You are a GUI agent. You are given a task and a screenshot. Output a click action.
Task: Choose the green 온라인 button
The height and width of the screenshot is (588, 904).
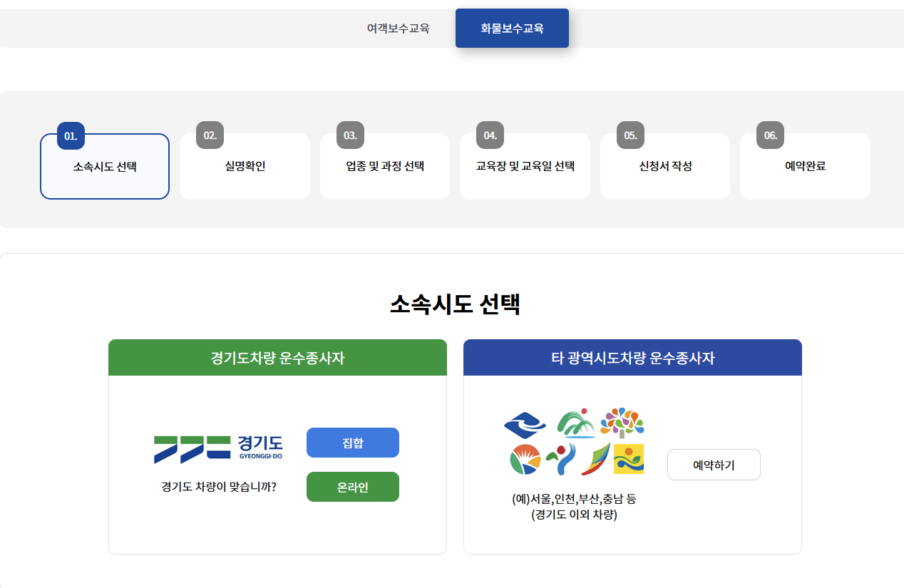(x=353, y=487)
